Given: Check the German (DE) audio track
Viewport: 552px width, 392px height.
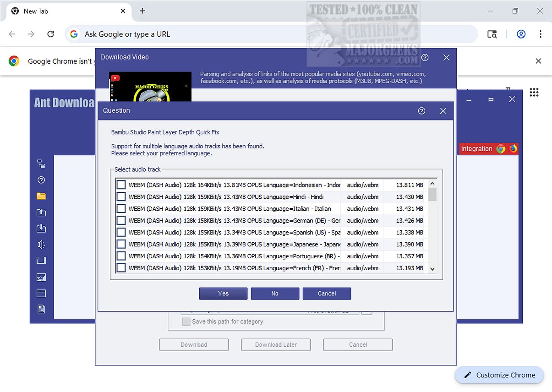Looking at the screenshot, I should pyautogui.click(x=121, y=221).
